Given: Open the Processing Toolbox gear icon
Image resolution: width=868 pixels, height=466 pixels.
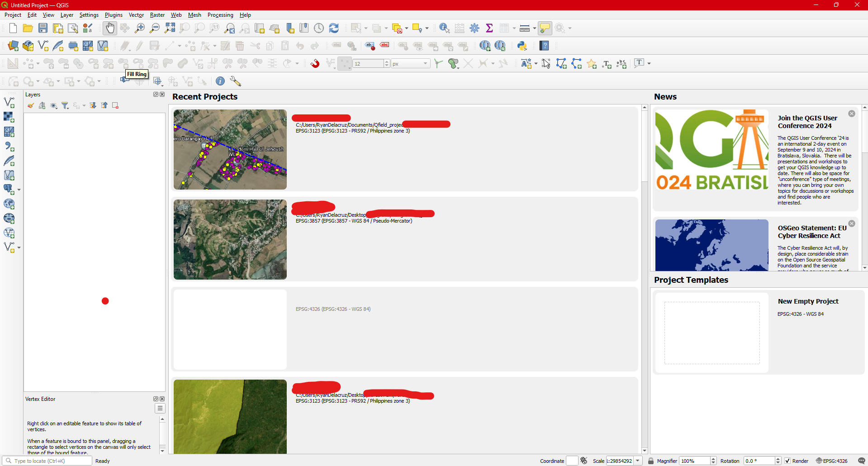Looking at the screenshot, I should pos(474,28).
